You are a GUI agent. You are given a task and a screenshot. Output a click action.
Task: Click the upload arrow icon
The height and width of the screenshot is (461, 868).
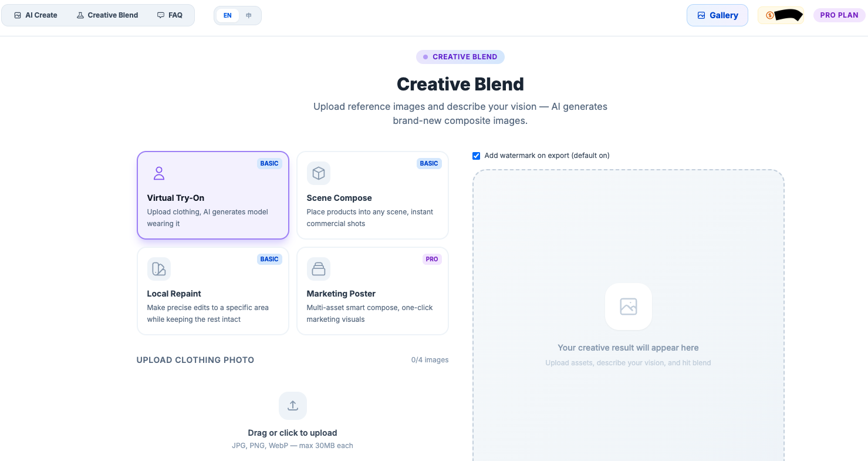(293, 406)
